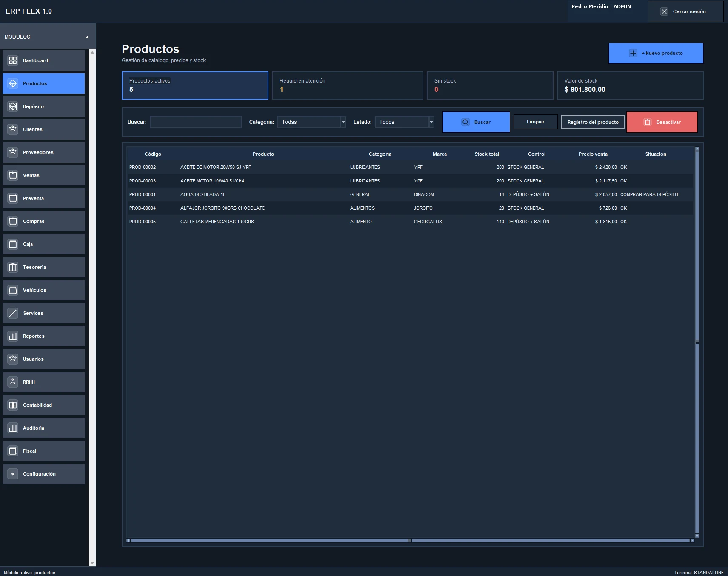The image size is (728, 576).
Task: Click the red Desactivar button
Action: [662, 122]
